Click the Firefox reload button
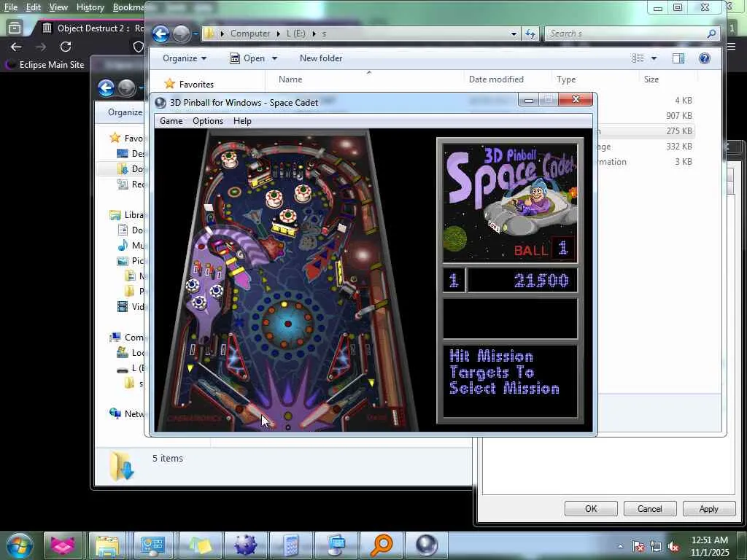Viewport: 747px width, 560px height. (x=66, y=47)
